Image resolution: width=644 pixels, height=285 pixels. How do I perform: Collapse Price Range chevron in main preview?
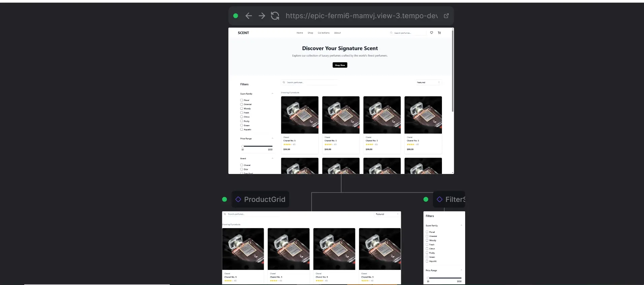coord(272,138)
